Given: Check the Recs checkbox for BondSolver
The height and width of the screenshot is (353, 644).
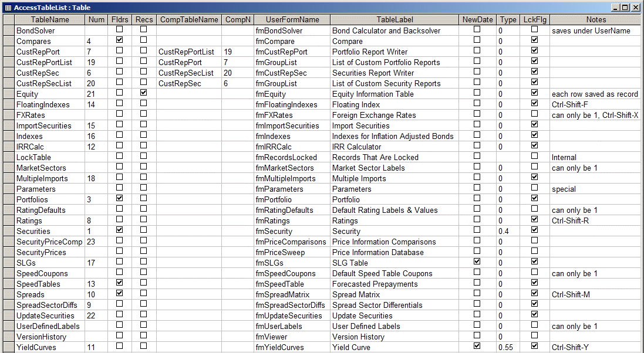Looking at the screenshot, I should 144,30.
